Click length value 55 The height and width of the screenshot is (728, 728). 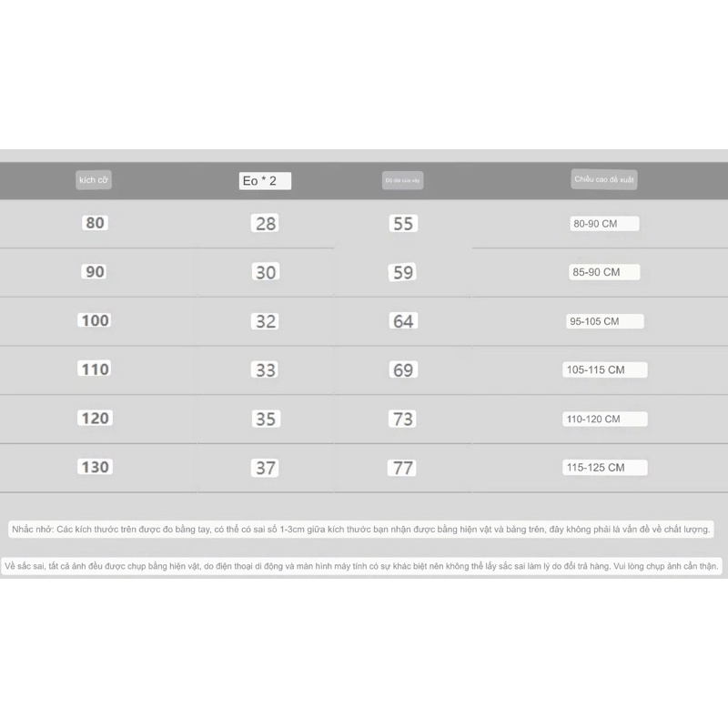coord(402,224)
